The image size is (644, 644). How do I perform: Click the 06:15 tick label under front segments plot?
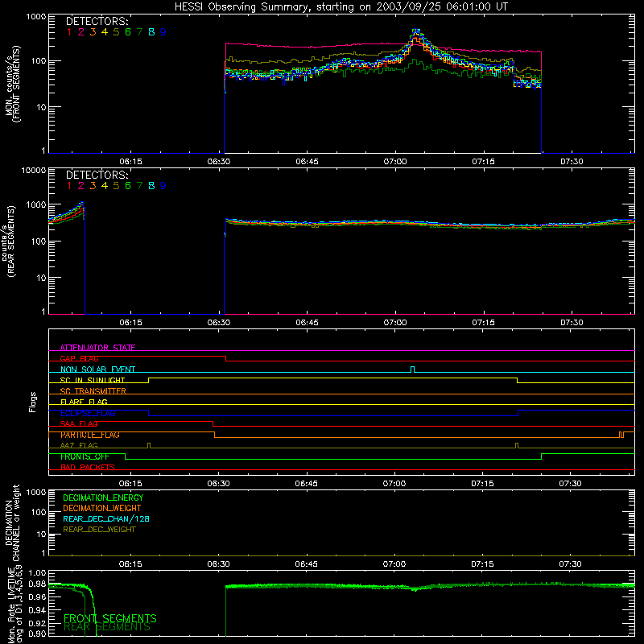click(130, 162)
